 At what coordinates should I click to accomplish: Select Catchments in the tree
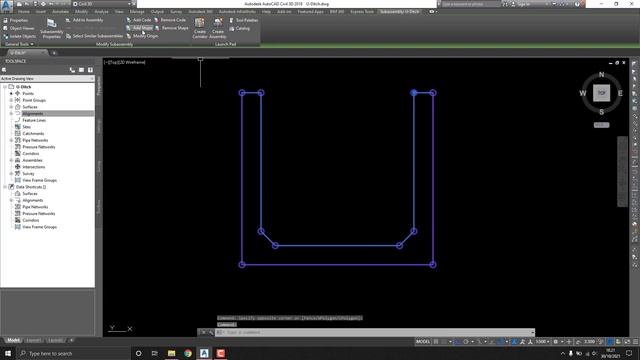click(x=33, y=134)
